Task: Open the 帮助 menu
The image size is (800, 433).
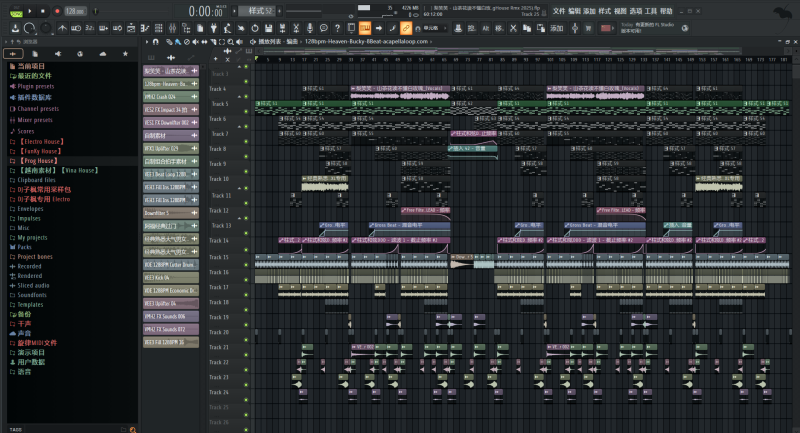Action: tap(666, 11)
